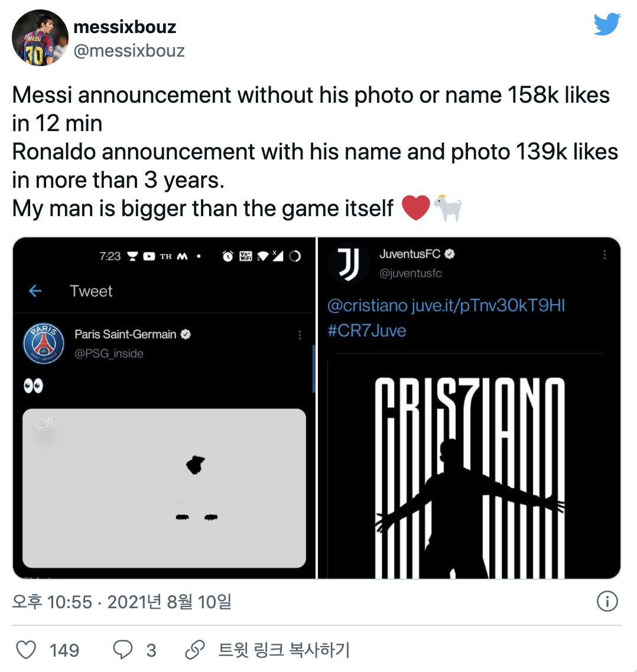
Task: Click the Juventus logo avatar
Action: tap(347, 263)
